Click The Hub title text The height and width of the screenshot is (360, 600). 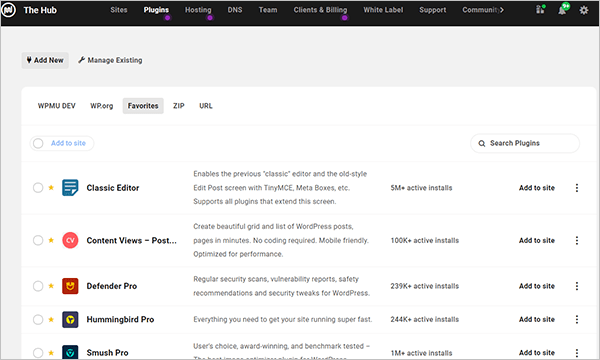[x=40, y=10]
